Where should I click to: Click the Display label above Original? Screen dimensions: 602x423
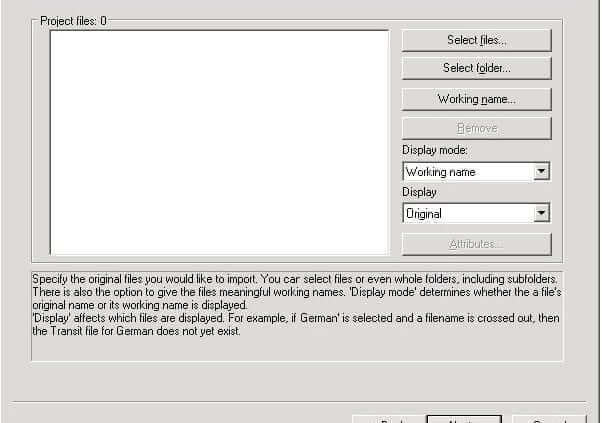(x=419, y=192)
